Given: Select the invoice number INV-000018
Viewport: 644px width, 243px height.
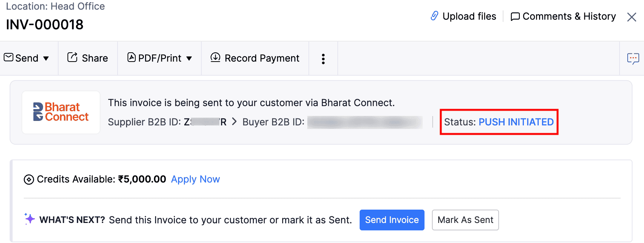Looking at the screenshot, I should (x=44, y=24).
